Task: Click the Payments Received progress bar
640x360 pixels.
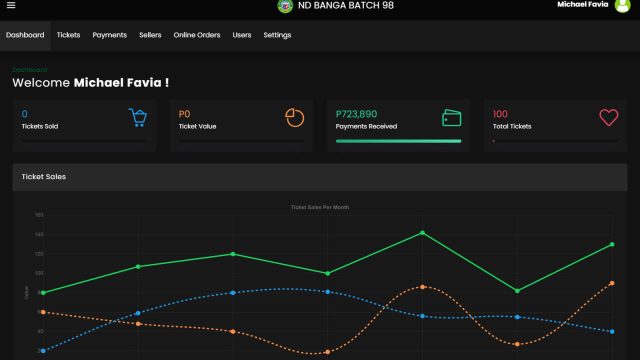Action: point(398,141)
